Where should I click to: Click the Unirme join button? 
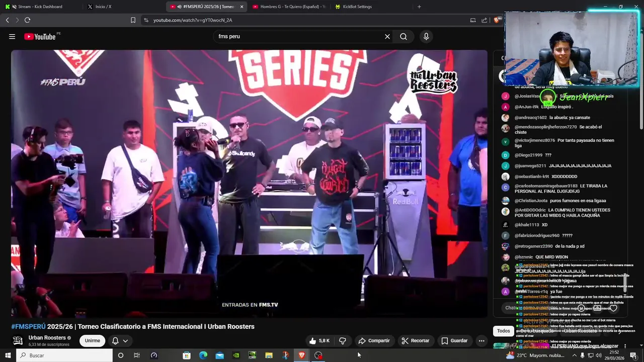coord(92,341)
